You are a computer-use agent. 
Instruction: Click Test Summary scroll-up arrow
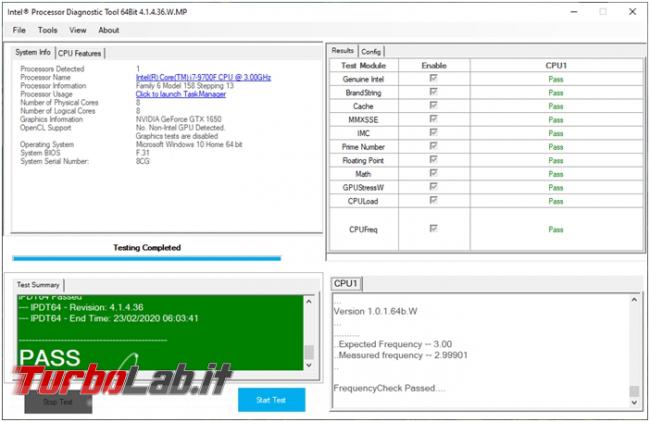309,302
